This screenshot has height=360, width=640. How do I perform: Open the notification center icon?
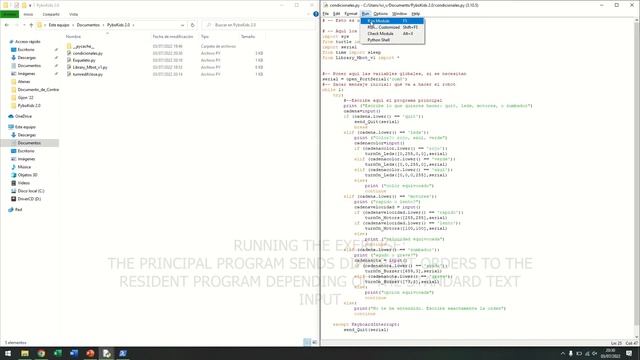click(629, 353)
